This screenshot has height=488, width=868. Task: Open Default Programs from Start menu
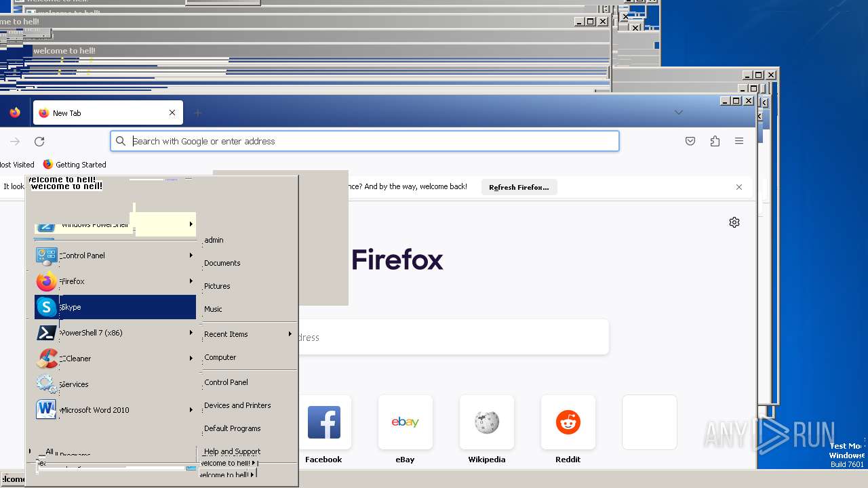pos(232,428)
